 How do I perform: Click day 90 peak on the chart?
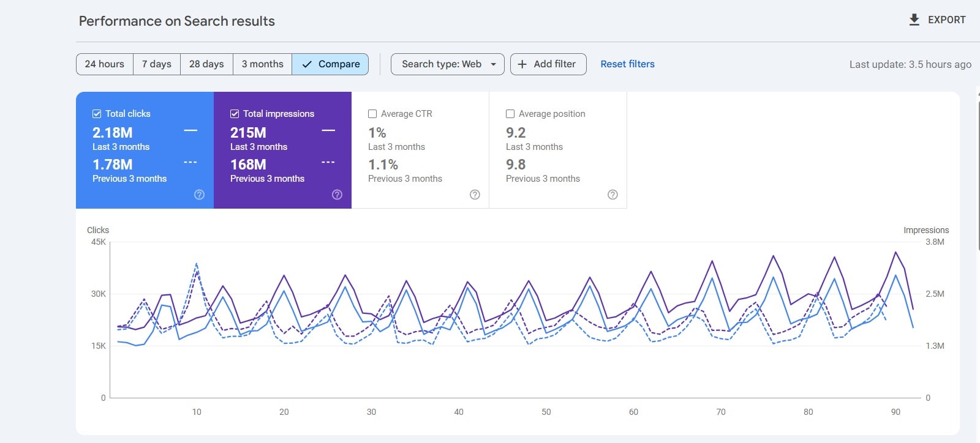pos(895,252)
